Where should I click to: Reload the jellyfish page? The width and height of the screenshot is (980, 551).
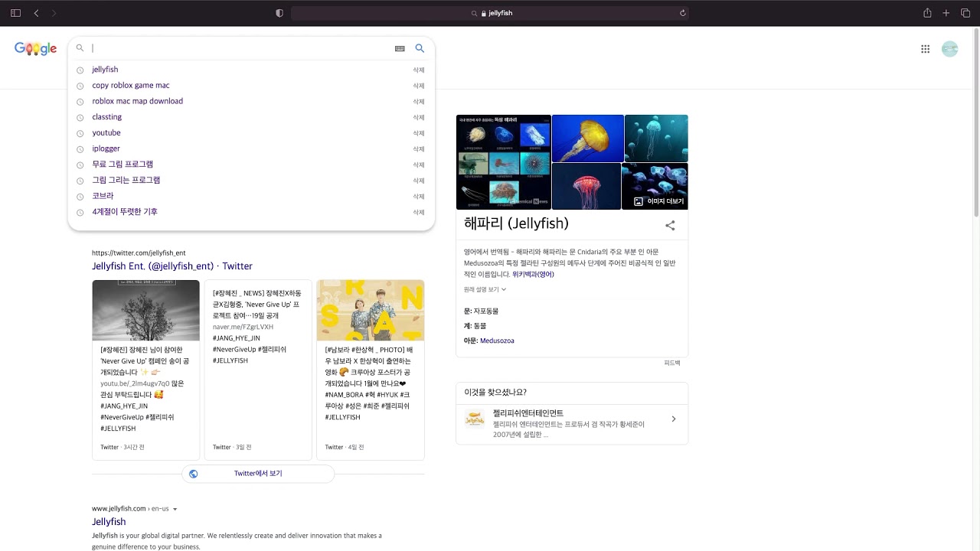(682, 13)
